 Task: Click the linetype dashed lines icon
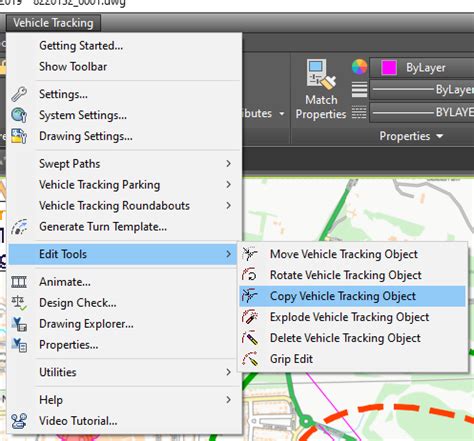click(359, 112)
